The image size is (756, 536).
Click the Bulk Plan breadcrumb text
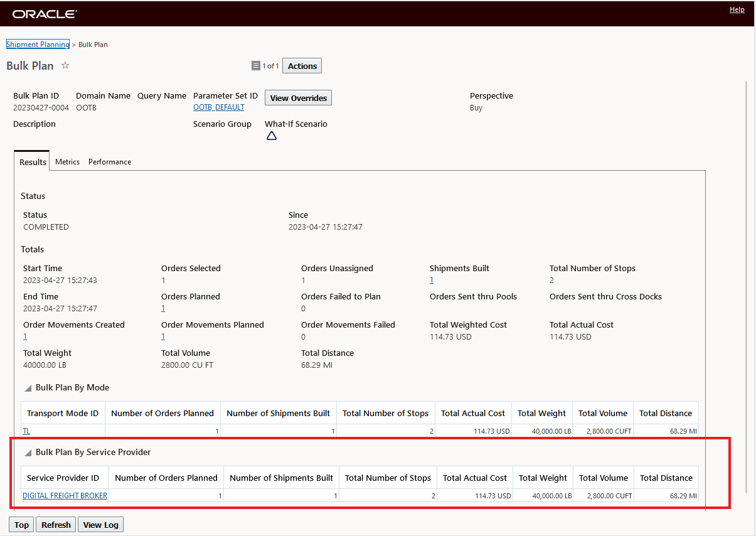coord(93,45)
